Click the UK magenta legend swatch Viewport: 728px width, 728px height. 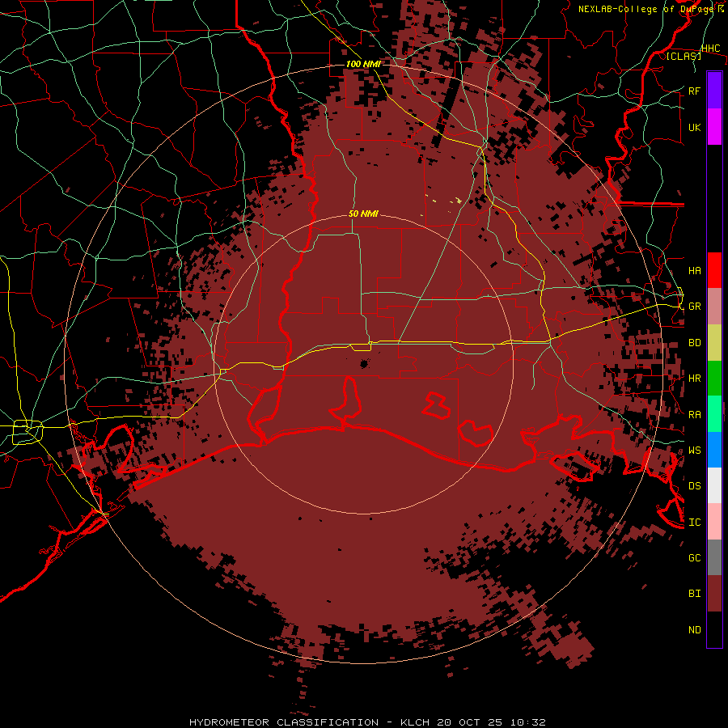[714, 127]
